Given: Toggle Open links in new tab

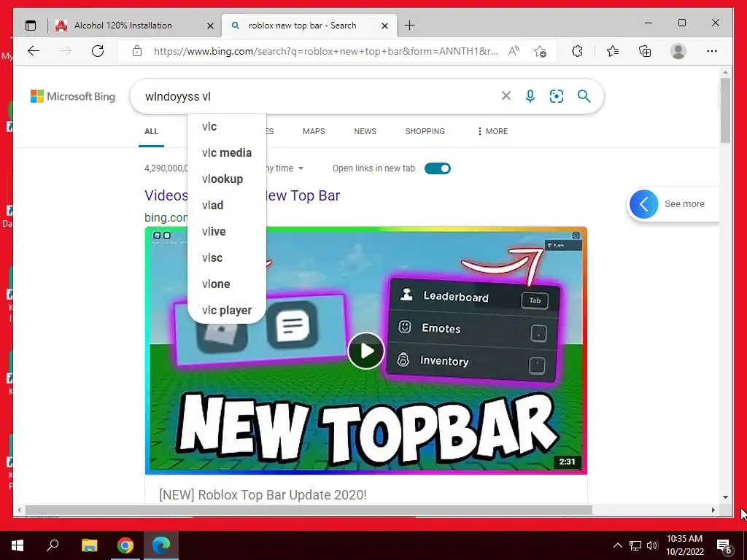Looking at the screenshot, I should click(438, 168).
